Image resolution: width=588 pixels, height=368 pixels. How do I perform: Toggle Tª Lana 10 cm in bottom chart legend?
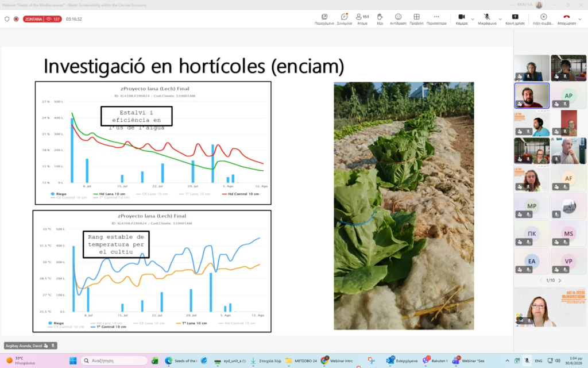pyautogui.click(x=191, y=323)
